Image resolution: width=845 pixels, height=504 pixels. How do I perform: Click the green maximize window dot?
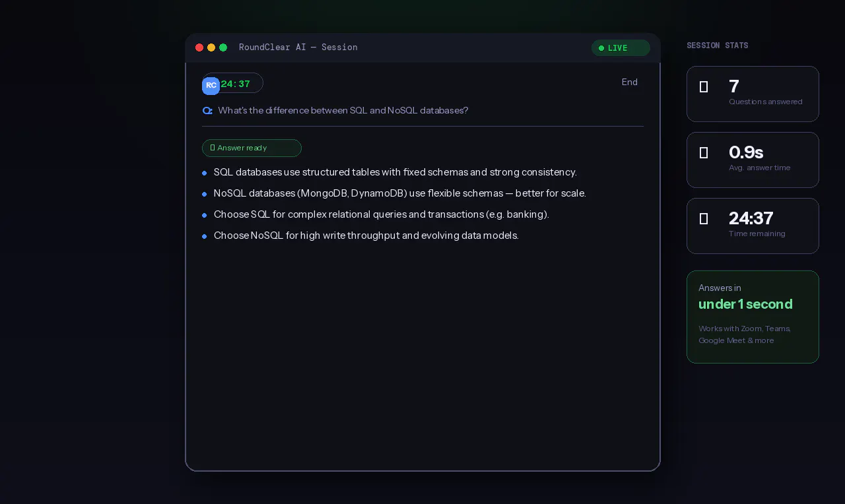pyautogui.click(x=223, y=47)
